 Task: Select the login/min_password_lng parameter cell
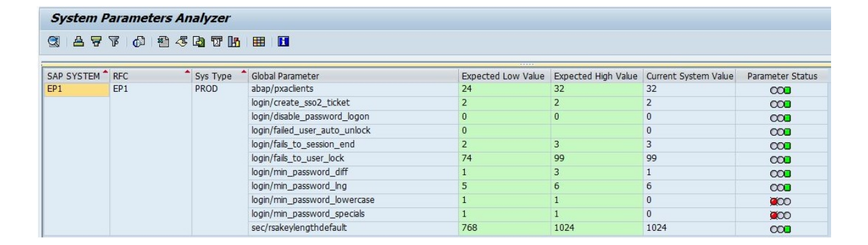coord(353,187)
